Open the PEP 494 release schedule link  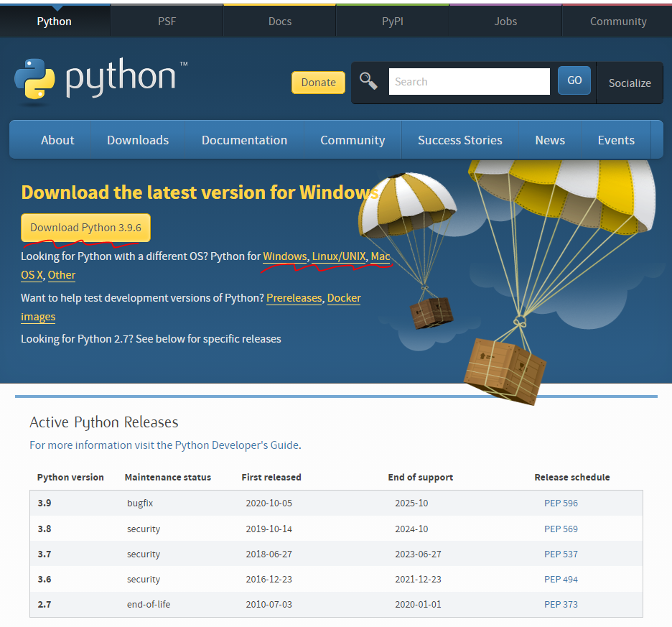coord(561,580)
